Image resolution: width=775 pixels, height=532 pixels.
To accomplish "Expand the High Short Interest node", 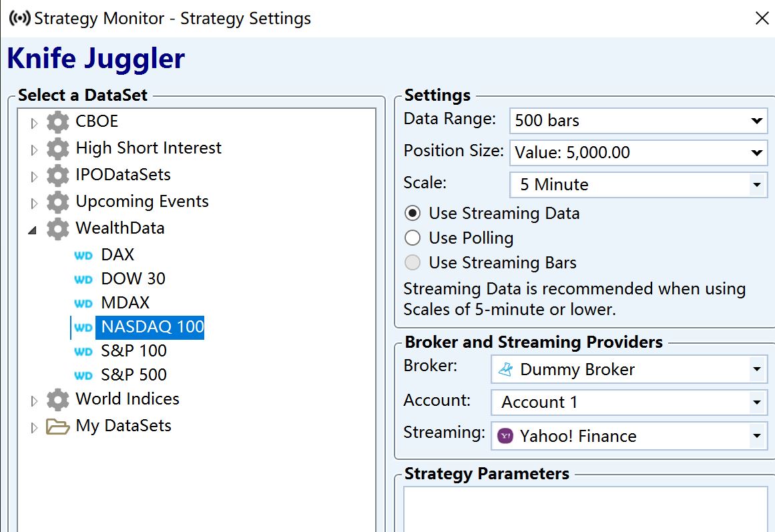I will click(x=33, y=150).
